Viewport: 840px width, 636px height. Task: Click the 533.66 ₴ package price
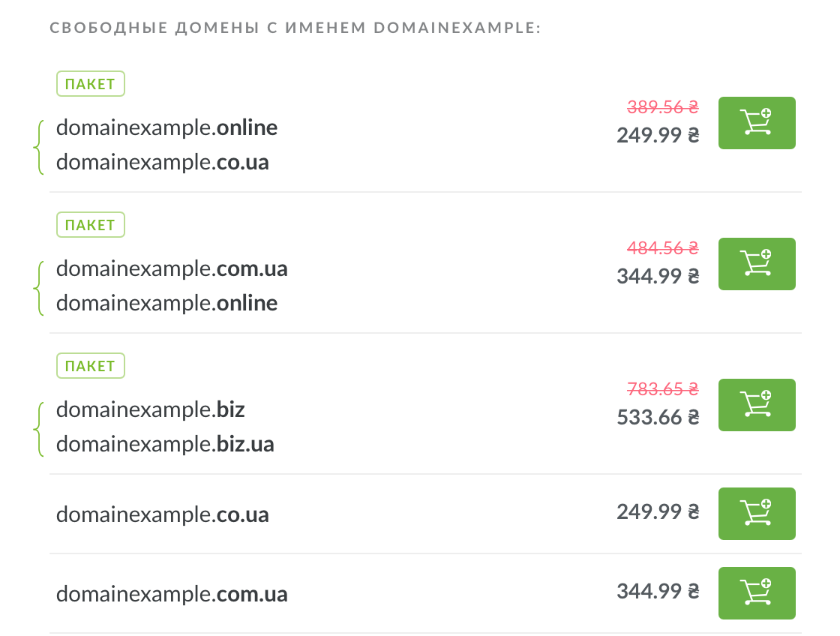[x=657, y=417]
